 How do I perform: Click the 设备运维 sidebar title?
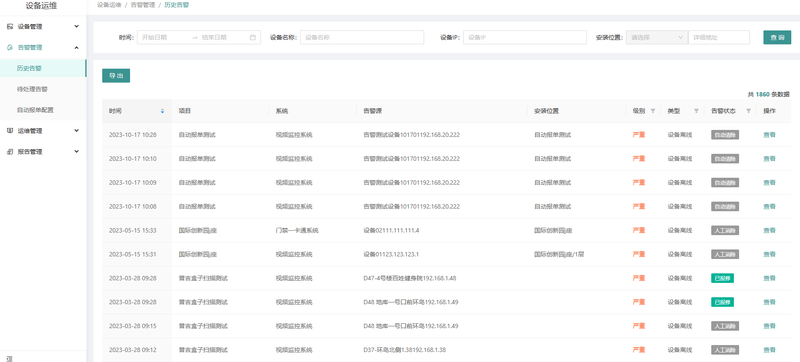click(41, 6)
